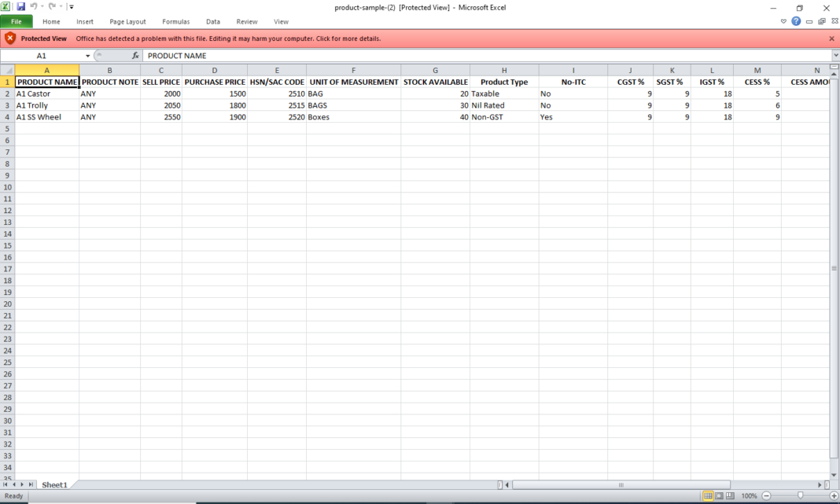Open the Name Box dropdown arrow
The width and height of the screenshot is (840, 504).
pos(89,55)
